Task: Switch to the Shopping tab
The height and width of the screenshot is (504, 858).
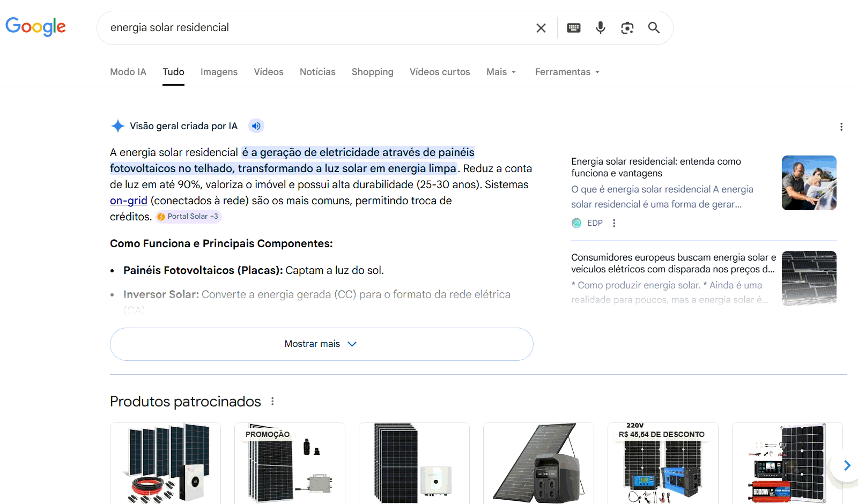Action: pyautogui.click(x=372, y=71)
